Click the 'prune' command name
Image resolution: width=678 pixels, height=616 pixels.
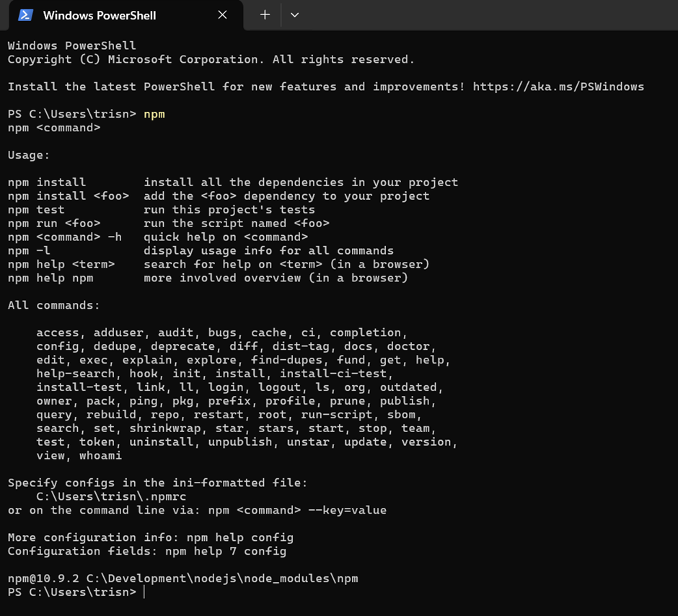[x=348, y=401]
